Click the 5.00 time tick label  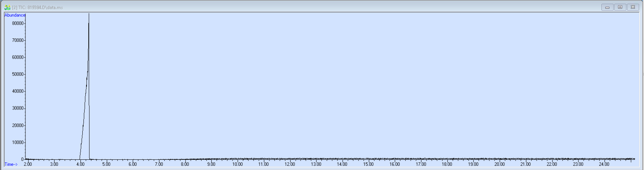(x=107, y=164)
